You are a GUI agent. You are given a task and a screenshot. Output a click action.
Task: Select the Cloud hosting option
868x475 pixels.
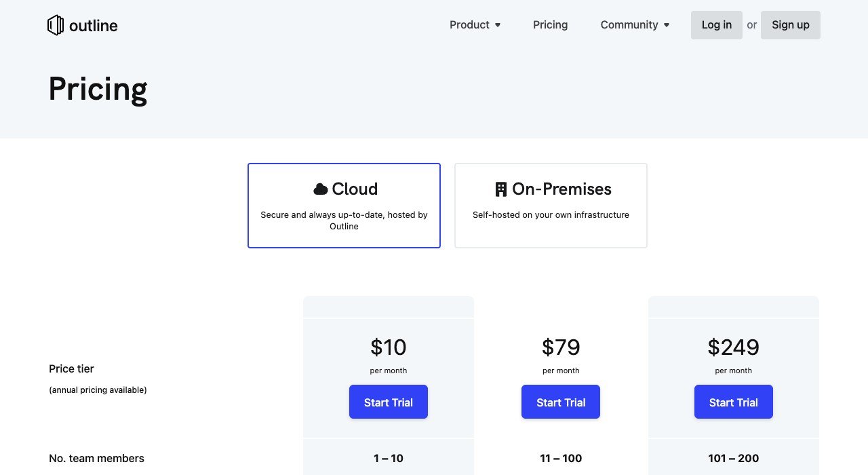pyautogui.click(x=344, y=206)
